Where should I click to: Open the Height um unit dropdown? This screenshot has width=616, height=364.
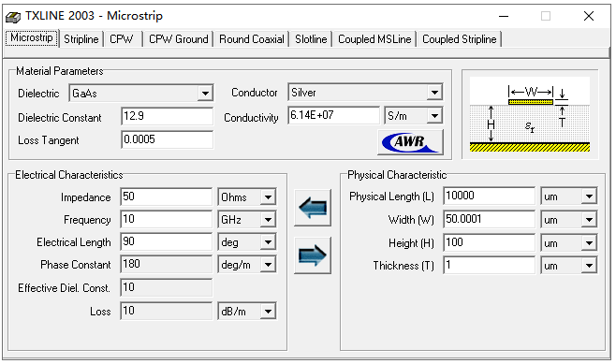[x=589, y=243]
